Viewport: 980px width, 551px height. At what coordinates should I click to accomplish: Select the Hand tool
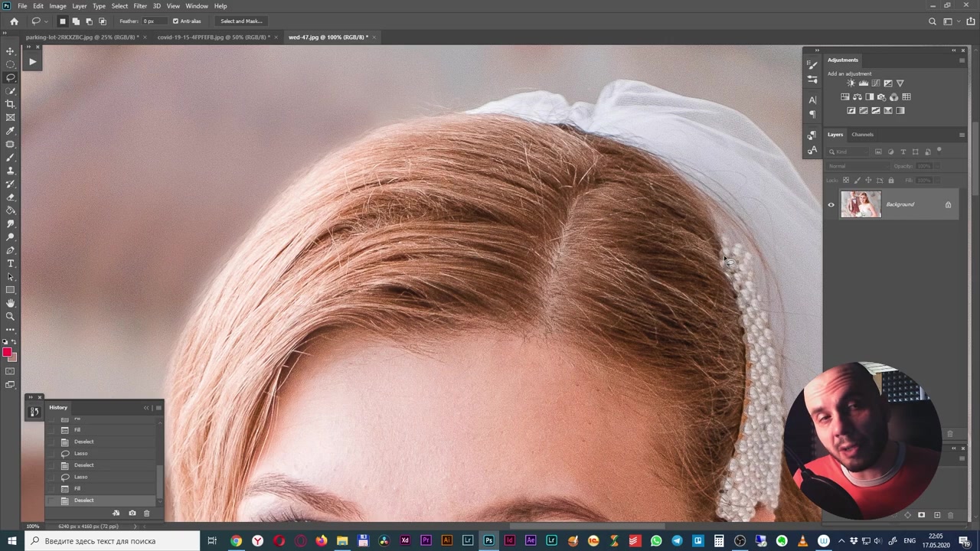coord(11,303)
